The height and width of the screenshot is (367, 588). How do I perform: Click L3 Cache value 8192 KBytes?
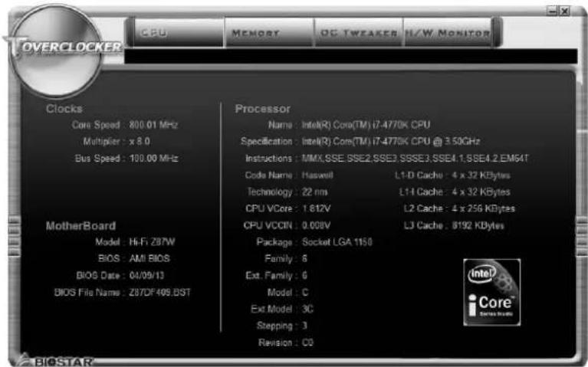click(x=478, y=225)
